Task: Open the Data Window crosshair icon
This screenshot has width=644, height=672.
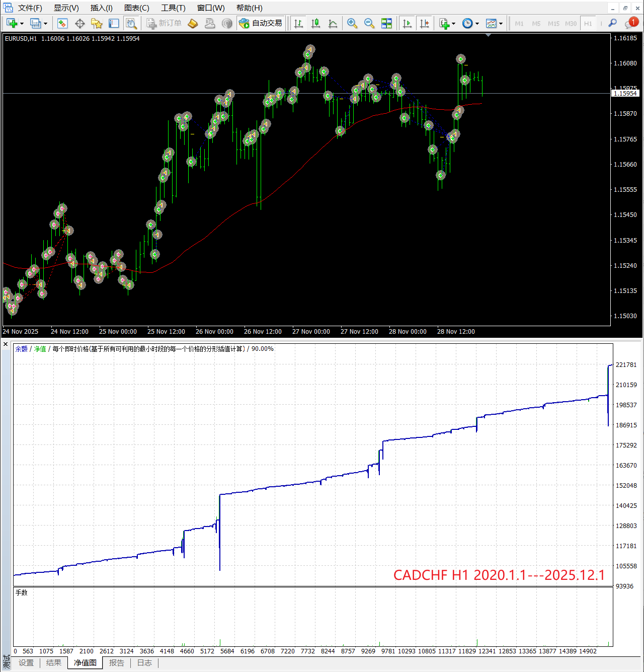Action: 79,23
